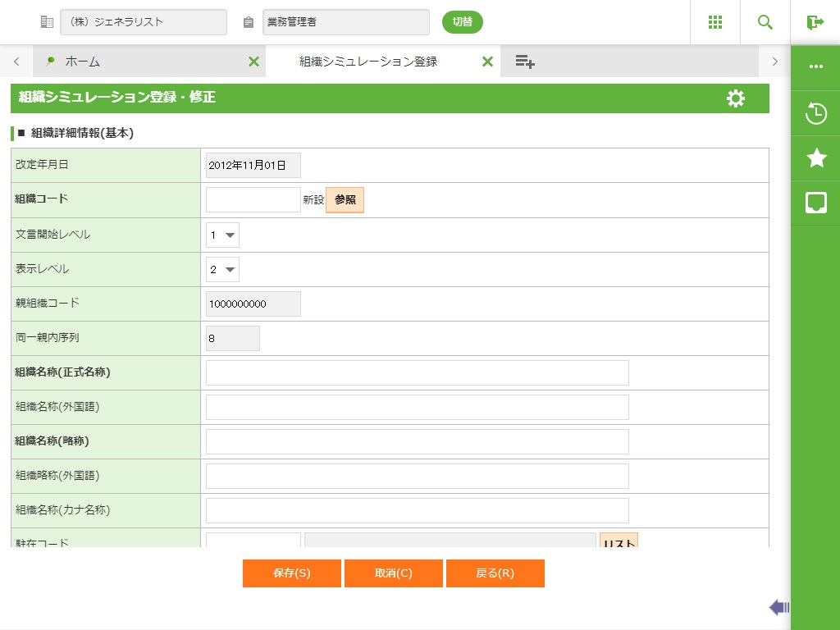The height and width of the screenshot is (630, 840).
Task: Expand the 表示レベル dropdown
Action: [x=222, y=269]
